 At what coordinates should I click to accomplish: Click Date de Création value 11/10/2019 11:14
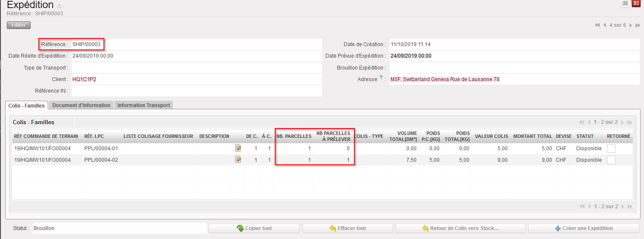(x=411, y=44)
